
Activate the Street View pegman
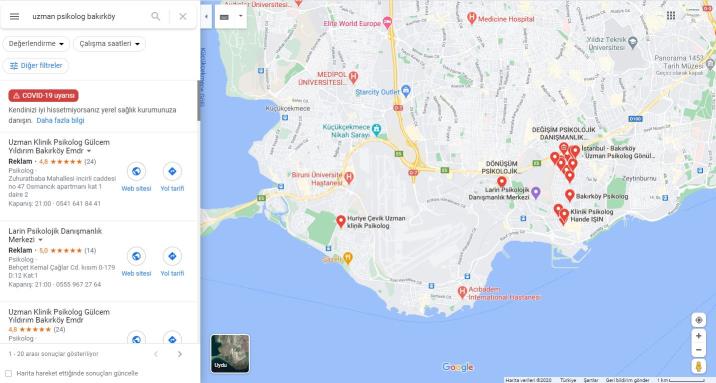699,366
